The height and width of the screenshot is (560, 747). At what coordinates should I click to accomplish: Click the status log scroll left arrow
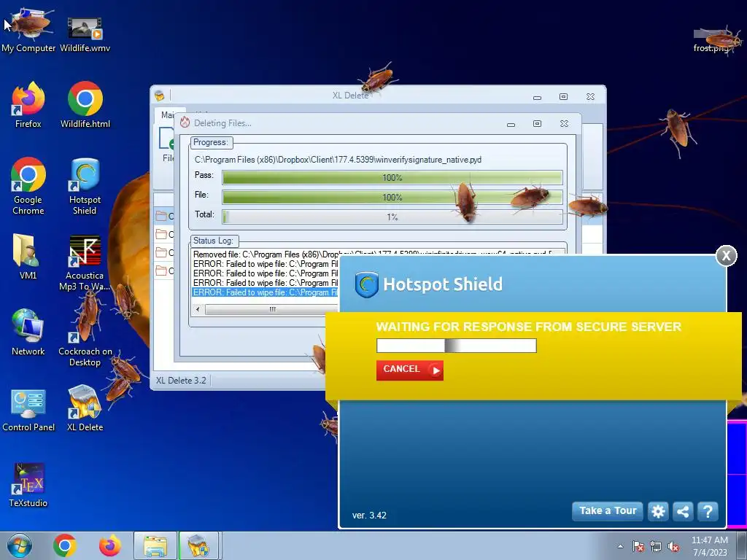(x=198, y=309)
